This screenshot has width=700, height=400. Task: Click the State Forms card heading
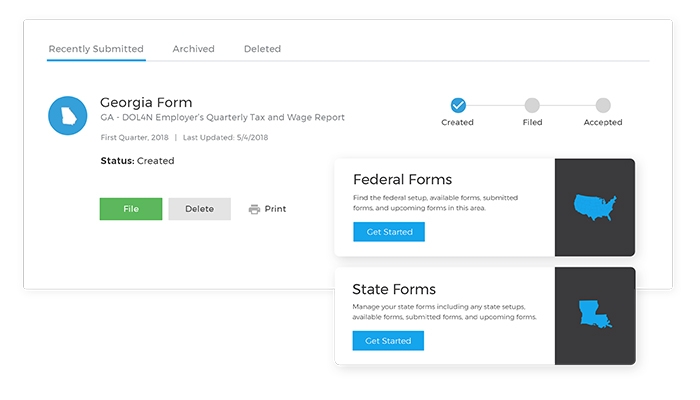(x=395, y=289)
